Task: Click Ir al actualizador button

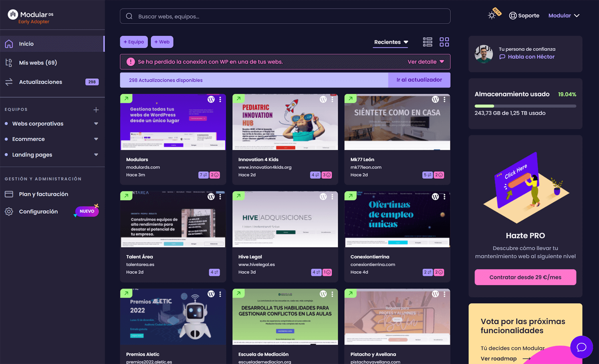Action: (x=419, y=80)
